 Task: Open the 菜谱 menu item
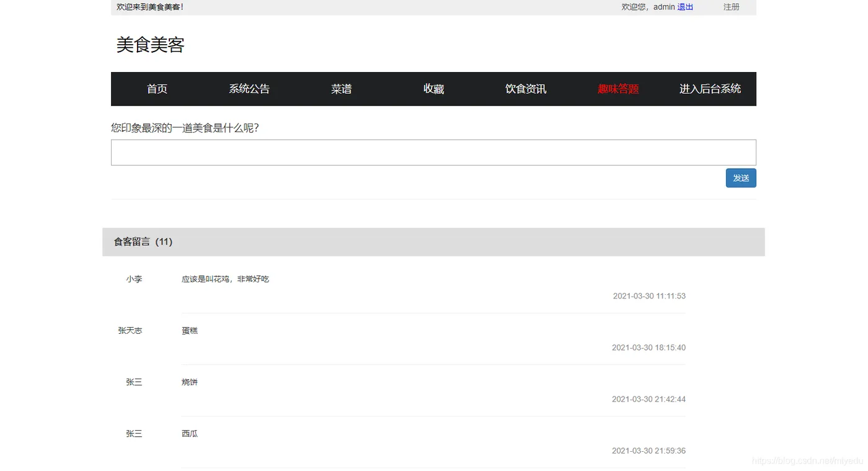pos(342,89)
